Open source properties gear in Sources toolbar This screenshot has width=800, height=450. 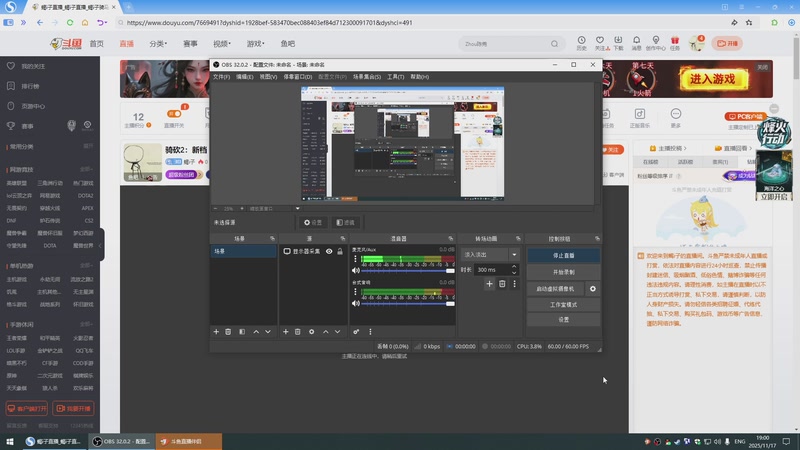pos(311,332)
